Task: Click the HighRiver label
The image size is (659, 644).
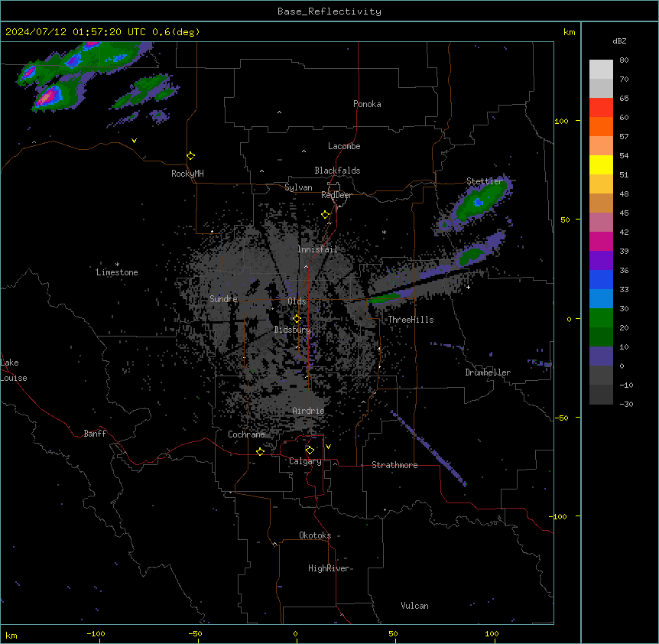Action: pyautogui.click(x=329, y=568)
